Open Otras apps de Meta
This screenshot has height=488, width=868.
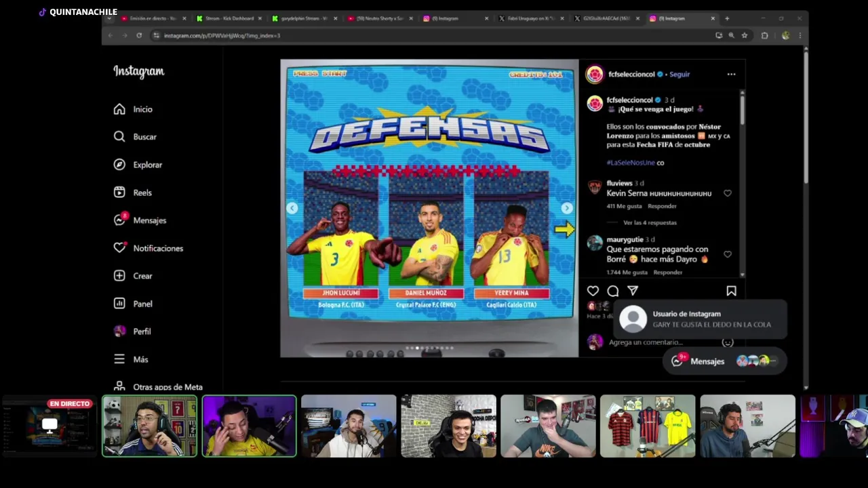pos(158,386)
